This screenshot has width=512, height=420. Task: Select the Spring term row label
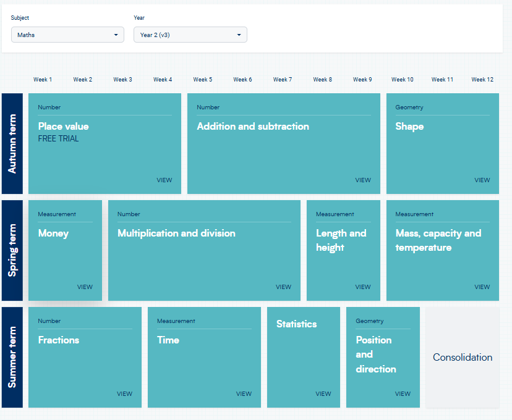click(12, 250)
